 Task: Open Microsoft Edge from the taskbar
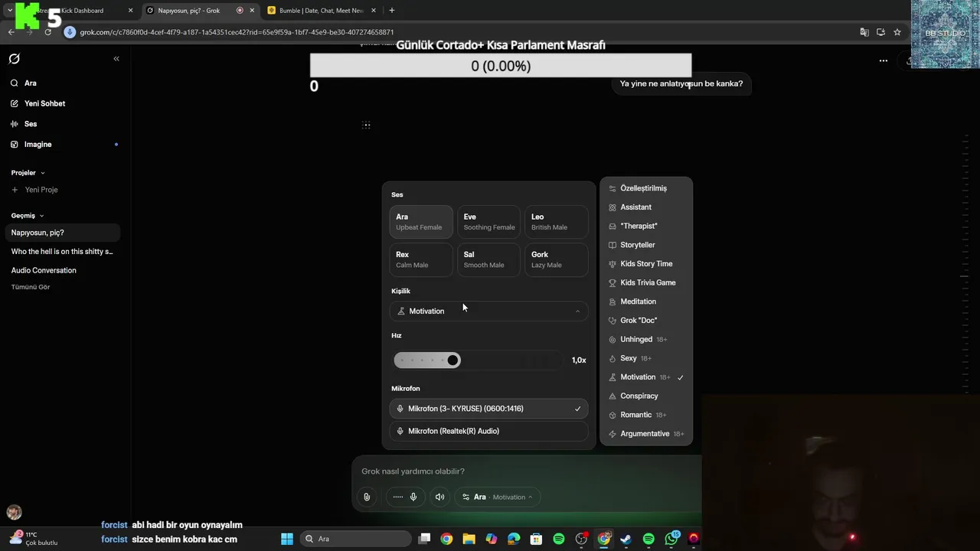click(x=514, y=539)
